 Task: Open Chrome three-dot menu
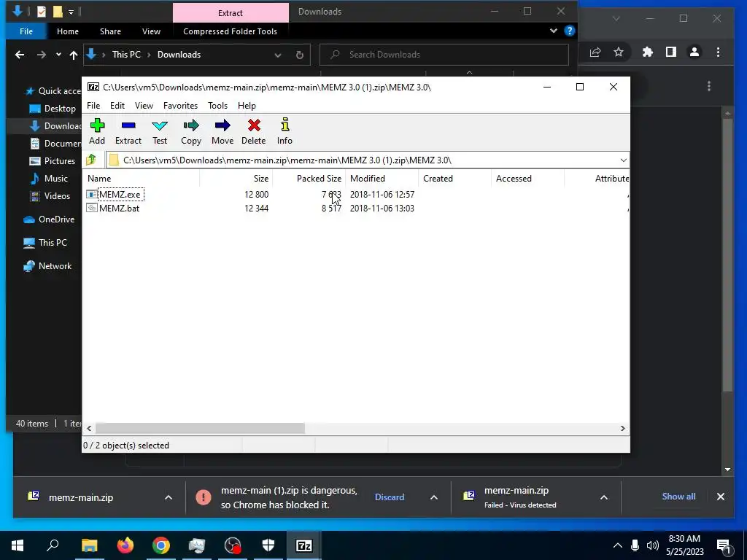(718, 52)
